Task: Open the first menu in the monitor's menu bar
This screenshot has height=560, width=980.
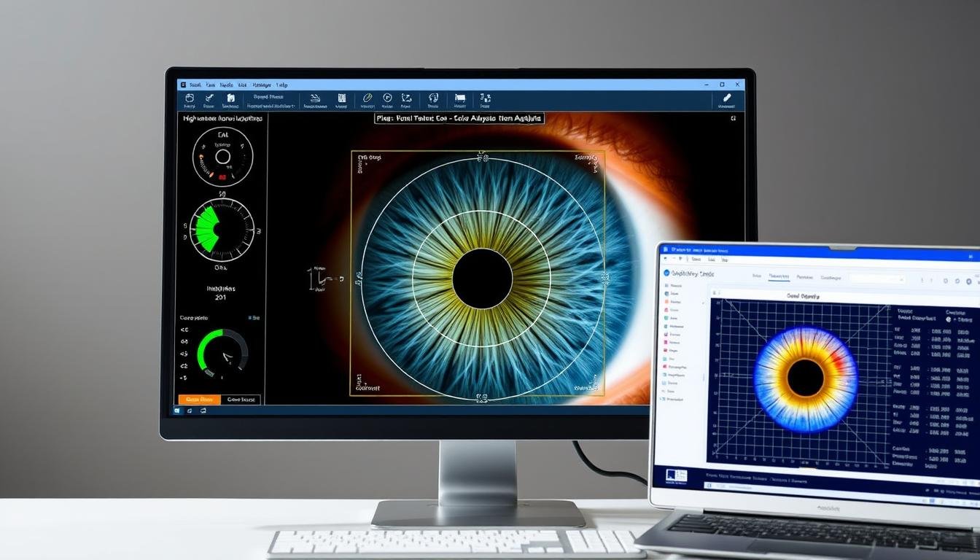Action: (x=195, y=85)
